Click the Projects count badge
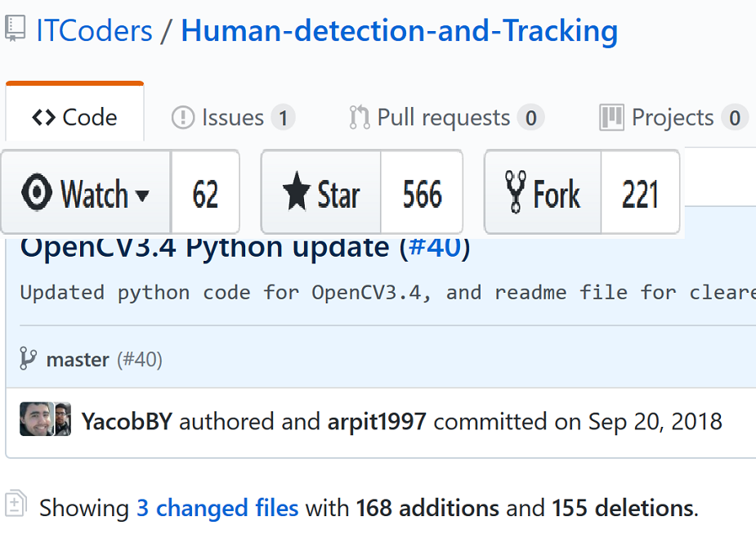The width and height of the screenshot is (756, 543). point(735,118)
